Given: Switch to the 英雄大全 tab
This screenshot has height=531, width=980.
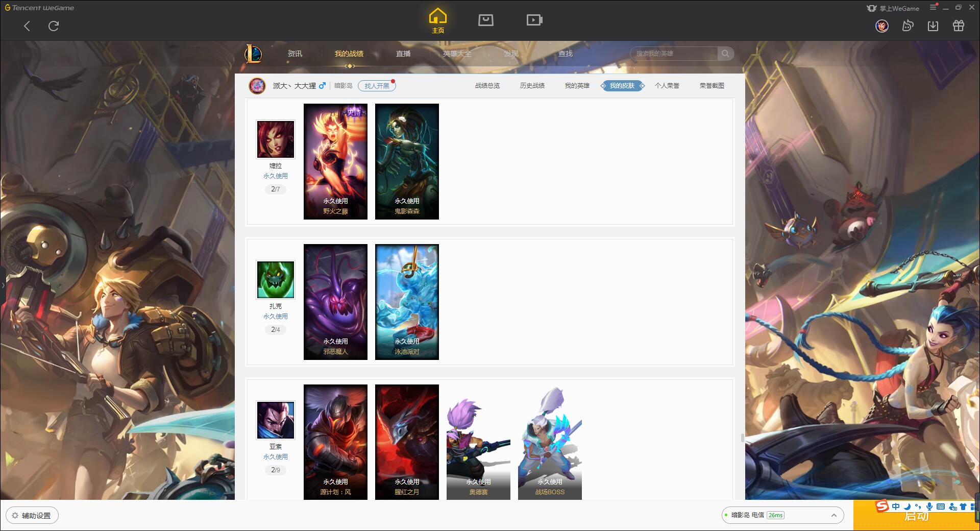Looking at the screenshot, I should [x=457, y=54].
